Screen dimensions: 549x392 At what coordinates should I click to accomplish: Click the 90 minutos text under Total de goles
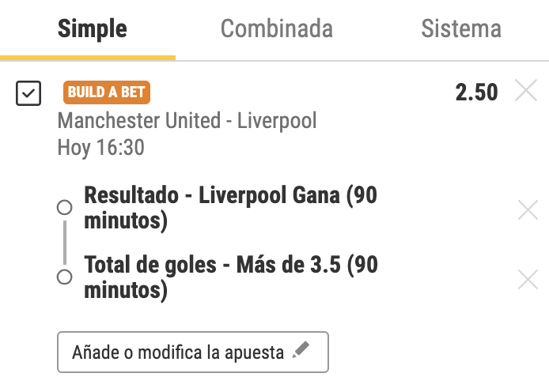[x=125, y=292]
